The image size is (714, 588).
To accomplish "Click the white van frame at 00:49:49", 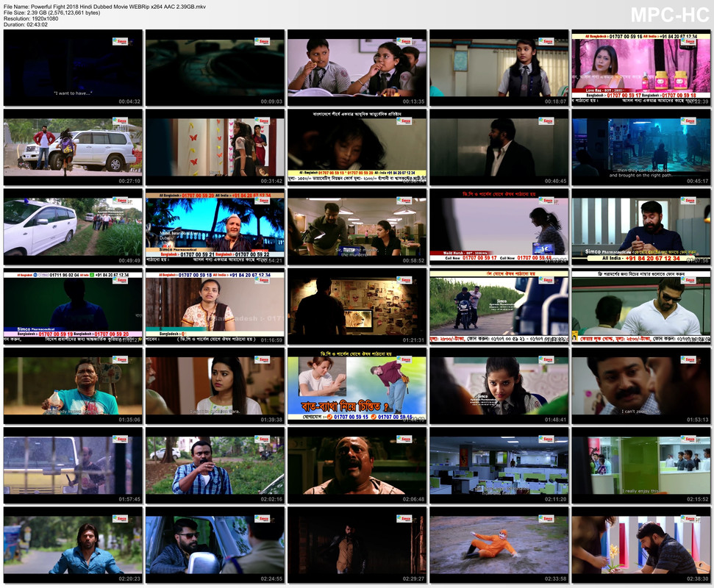I will [73, 227].
